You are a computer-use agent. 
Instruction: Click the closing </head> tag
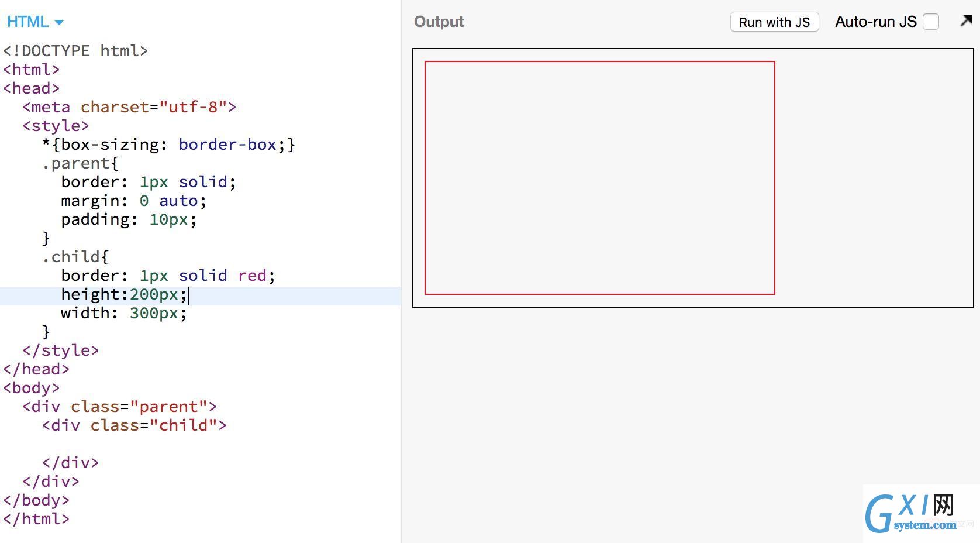(x=36, y=369)
